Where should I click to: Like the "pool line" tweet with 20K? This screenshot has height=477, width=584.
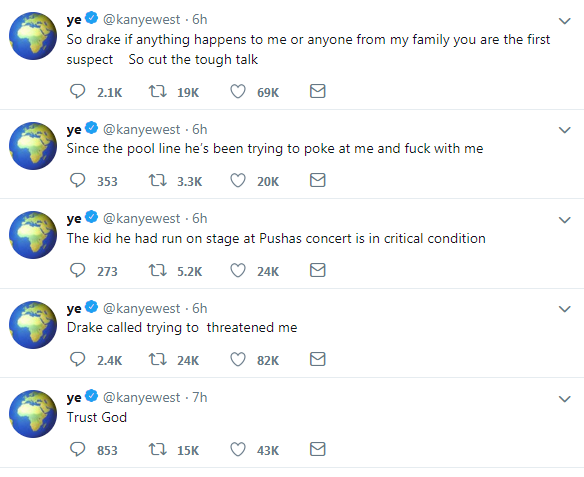[238, 181]
